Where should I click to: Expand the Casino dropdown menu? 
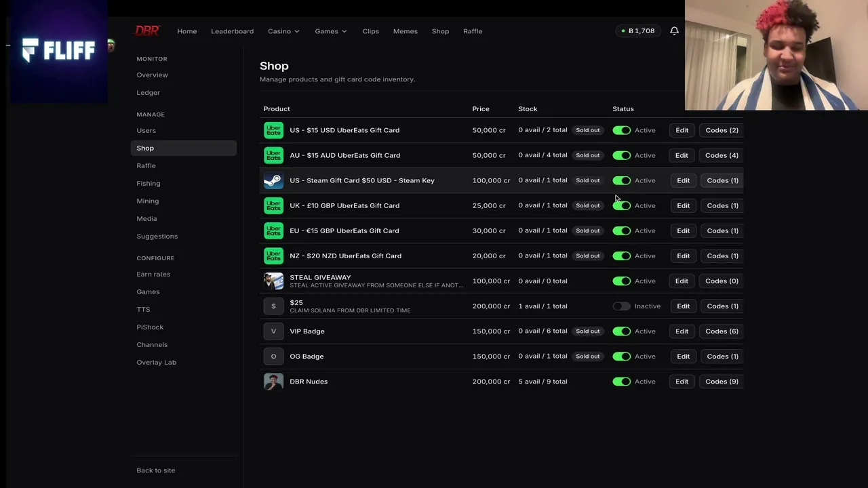283,31
